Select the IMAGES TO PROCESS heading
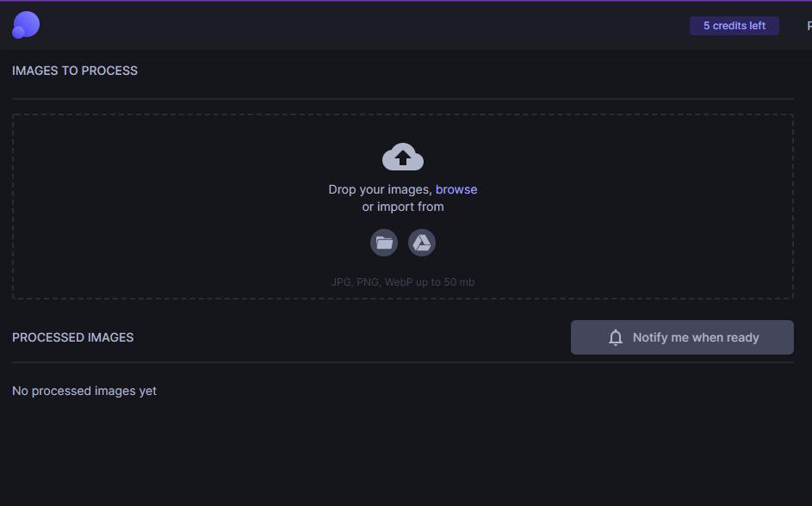The height and width of the screenshot is (506, 812). click(75, 71)
